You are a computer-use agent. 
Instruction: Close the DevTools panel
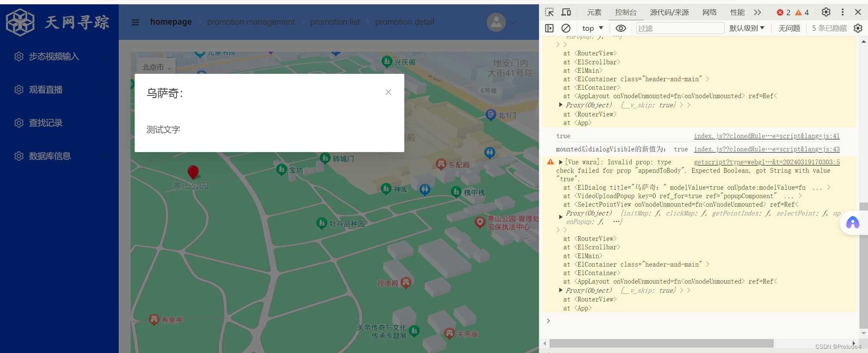click(858, 12)
